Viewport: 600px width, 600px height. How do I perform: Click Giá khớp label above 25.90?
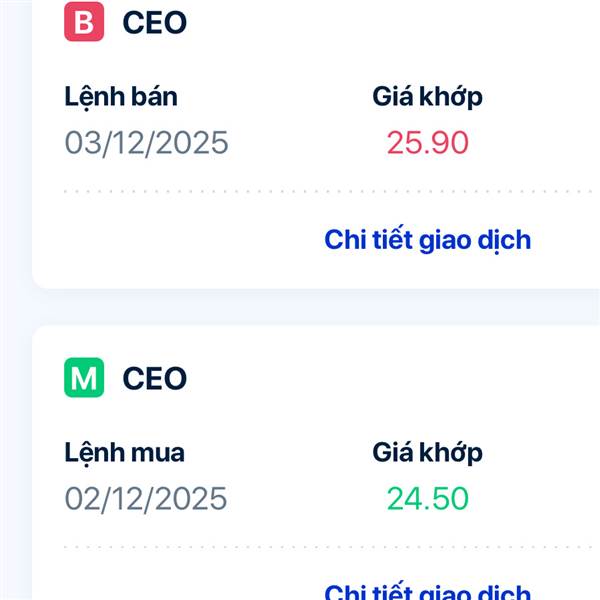[x=427, y=97]
